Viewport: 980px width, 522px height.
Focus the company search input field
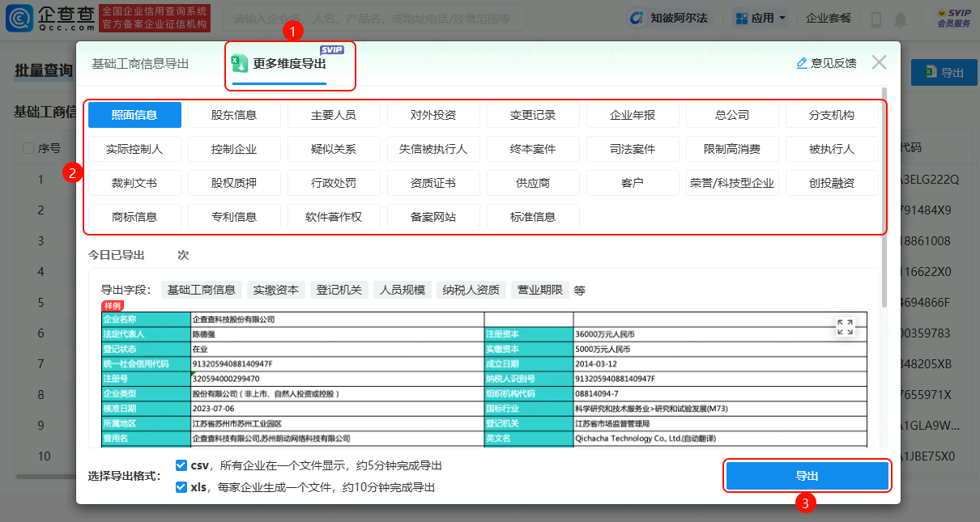[373, 18]
